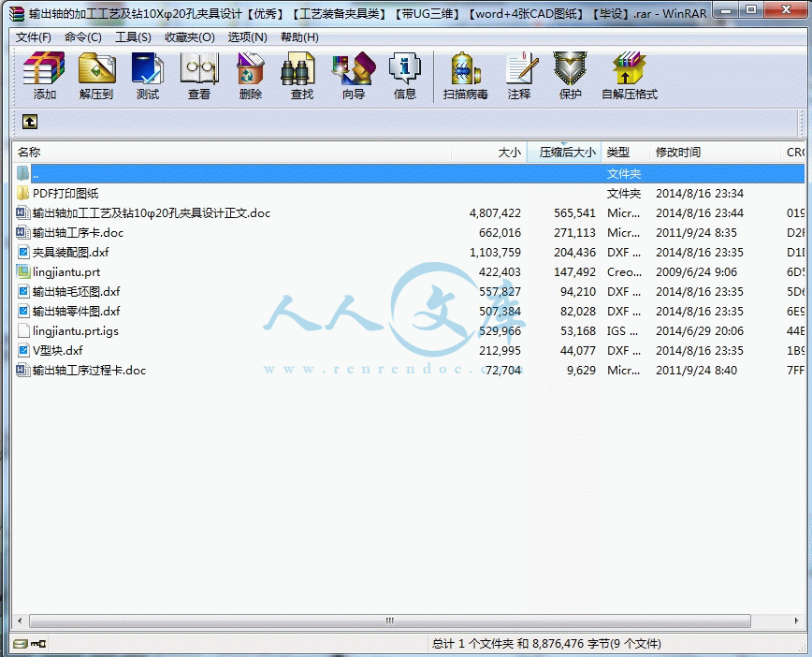Open the Commands (命令) menu
This screenshot has width=812, height=657.
pyautogui.click(x=83, y=37)
